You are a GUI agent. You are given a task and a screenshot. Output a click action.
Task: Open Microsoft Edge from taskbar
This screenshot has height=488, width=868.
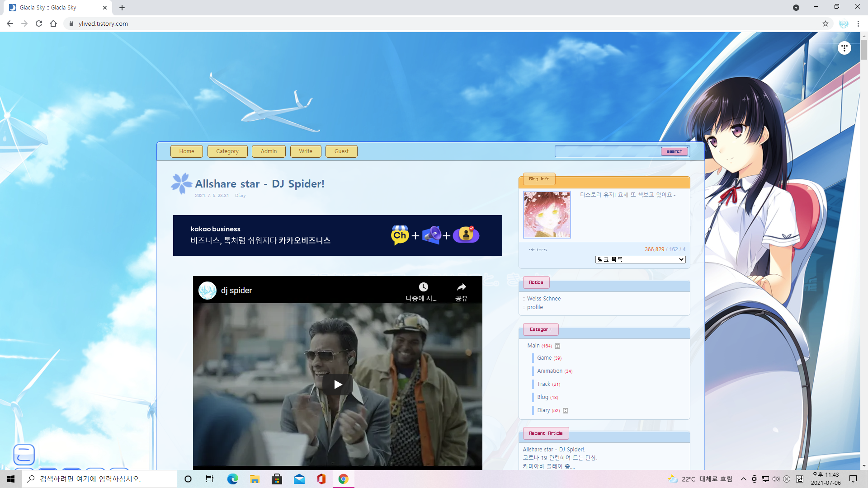(x=232, y=479)
